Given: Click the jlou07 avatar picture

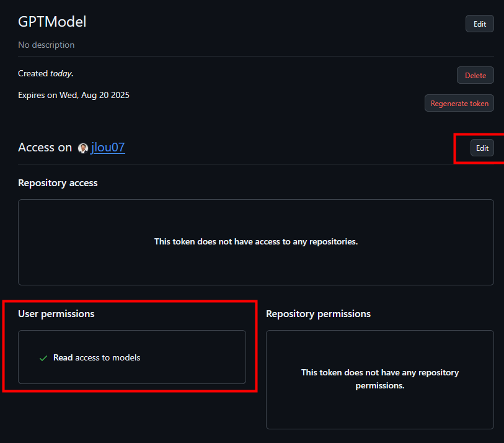Looking at the screenshot, I should click(x=83, y=148).
